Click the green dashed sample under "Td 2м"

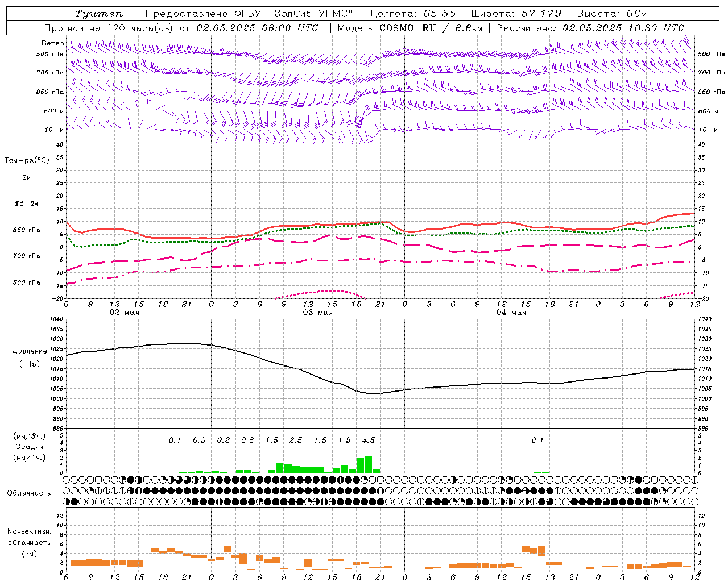tap(26, 210)
